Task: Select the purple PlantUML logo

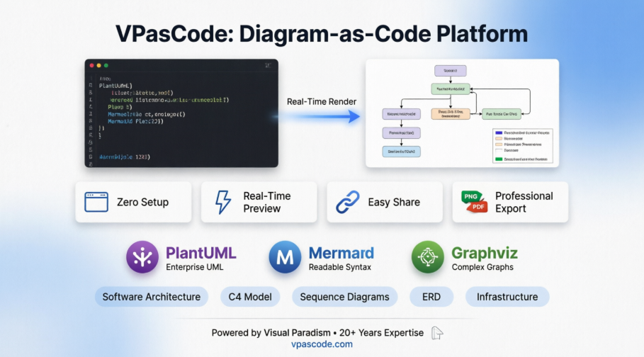Action: coord(142,257)
